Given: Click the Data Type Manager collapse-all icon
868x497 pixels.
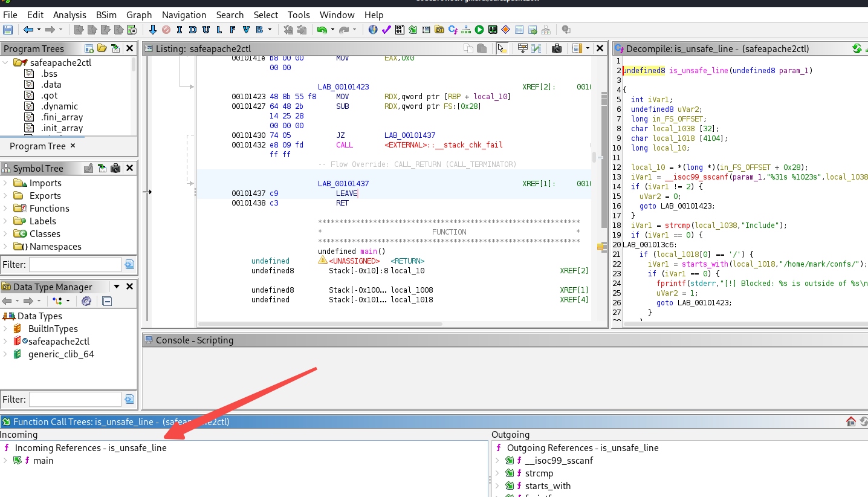Looking at the screenshot, I should tap(107, 301).
